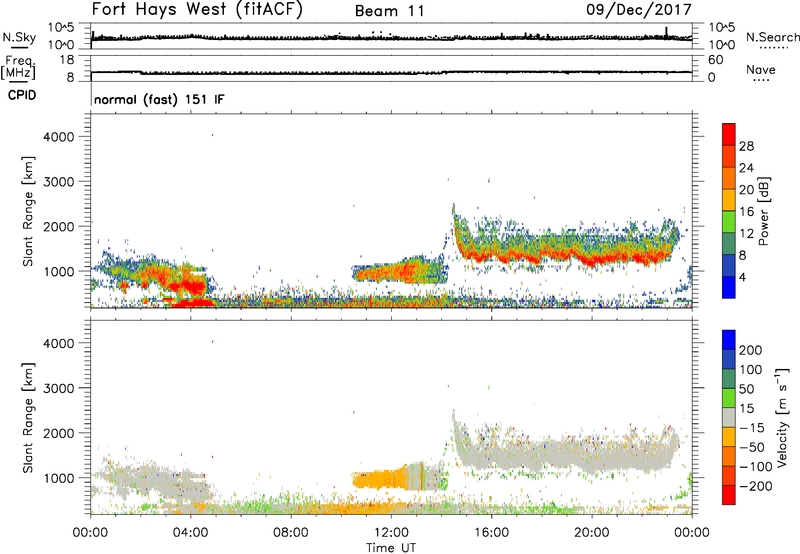The width and height of the screenshot is (800, 554).
Task: Click the 08:00 time tick label
Action: pos(291,533)
